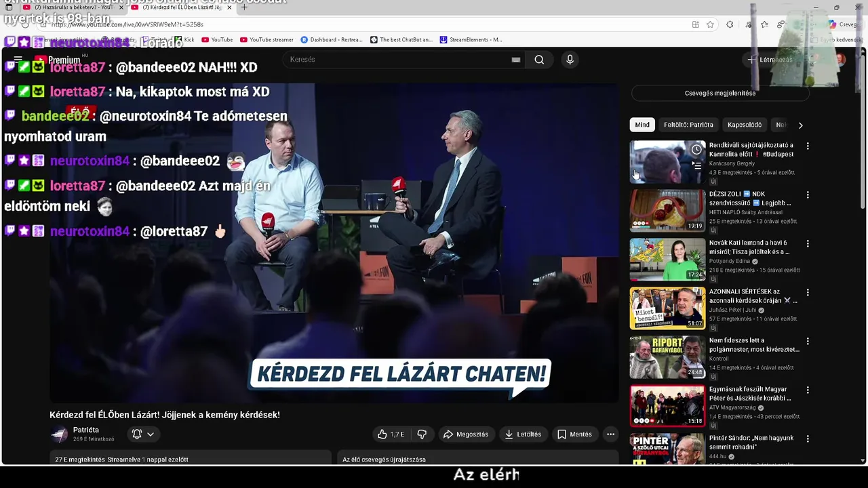Image resolution: width=868 pixels, height=488 pixels.
Task: Click the split screen icon in address bar
Action: [695, 24]
